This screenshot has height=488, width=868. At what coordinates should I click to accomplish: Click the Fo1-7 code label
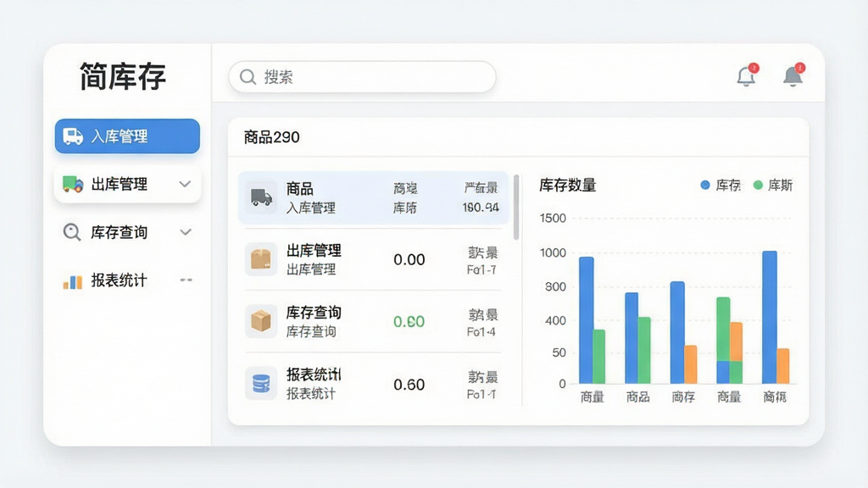click(481, 270)
